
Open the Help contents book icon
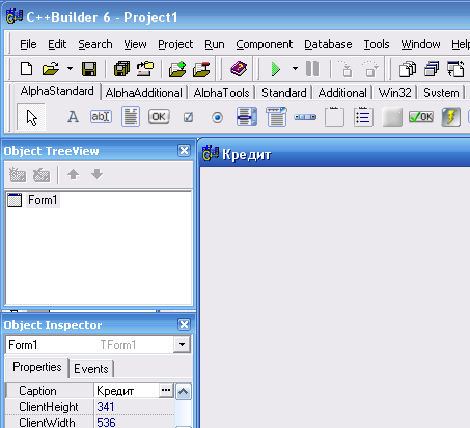238,69
